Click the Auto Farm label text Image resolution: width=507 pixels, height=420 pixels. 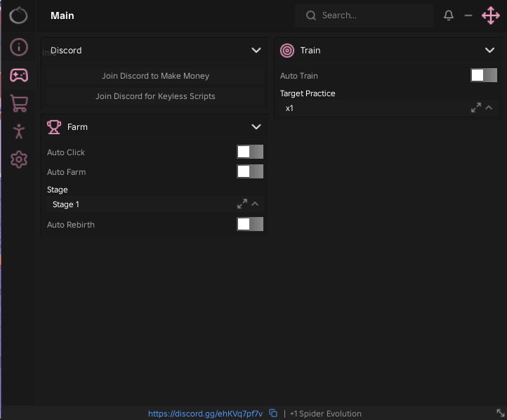(x=66, y=172)
